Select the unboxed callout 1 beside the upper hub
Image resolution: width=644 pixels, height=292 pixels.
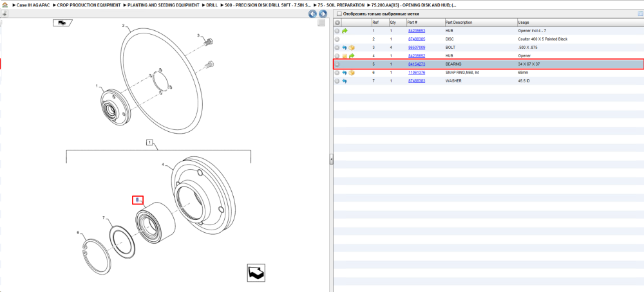pos(97,86)
